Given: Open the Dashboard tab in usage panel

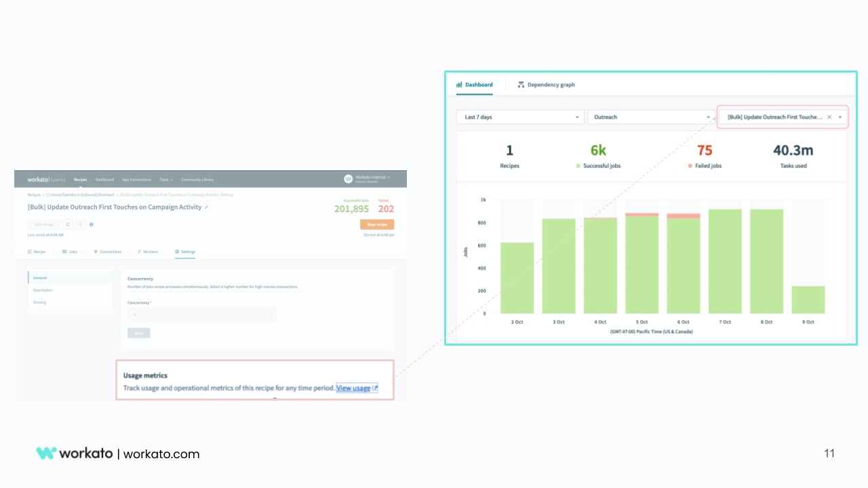Looking at the screenshot, I should click(475, 85).
